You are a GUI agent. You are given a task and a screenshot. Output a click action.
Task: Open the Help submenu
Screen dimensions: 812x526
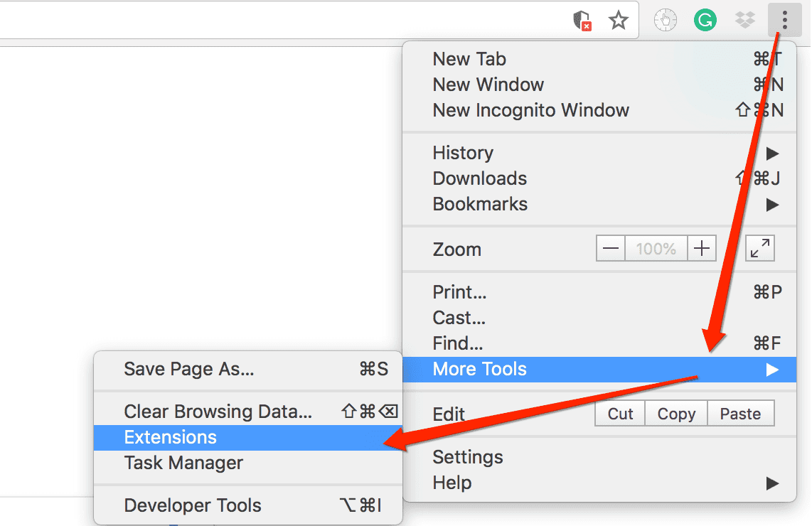452,483
